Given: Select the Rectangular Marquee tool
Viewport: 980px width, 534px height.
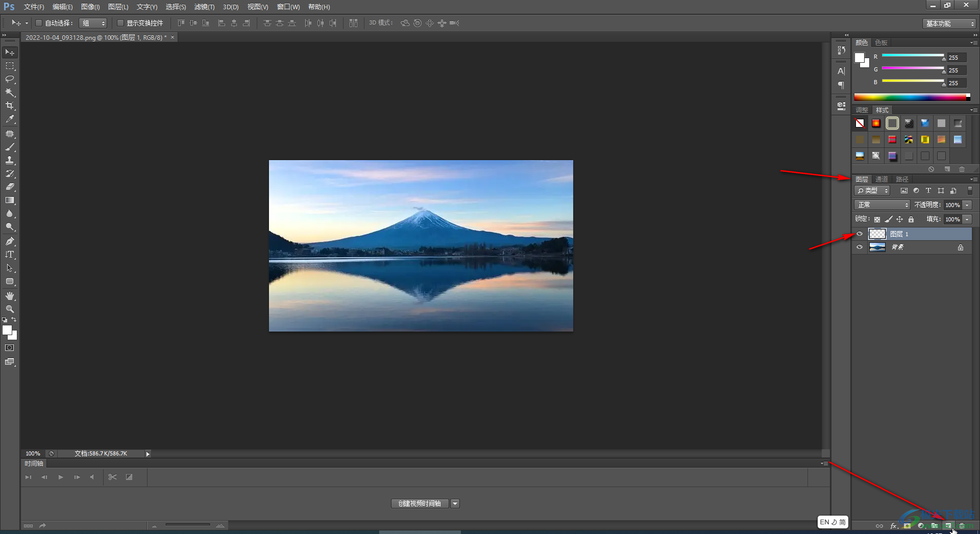Looking at the screenshot, I should [10, 66].
